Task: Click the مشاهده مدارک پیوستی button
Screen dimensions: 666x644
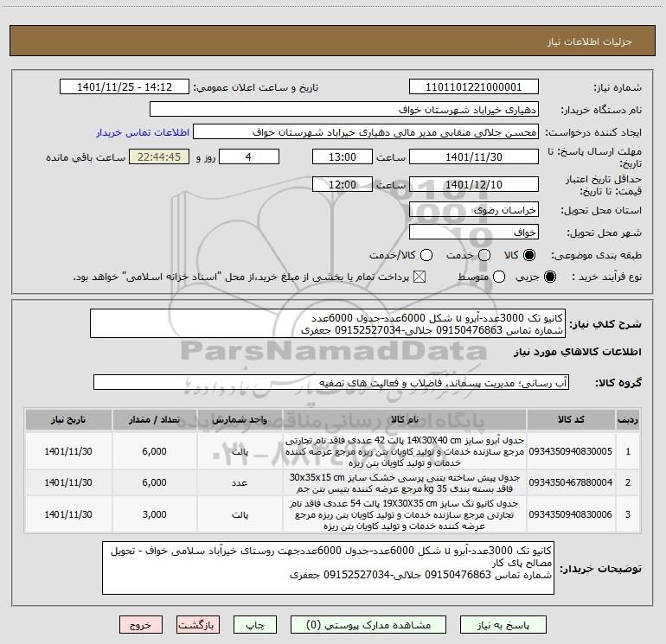Action: pyautogui.click(x=368, y=625)
